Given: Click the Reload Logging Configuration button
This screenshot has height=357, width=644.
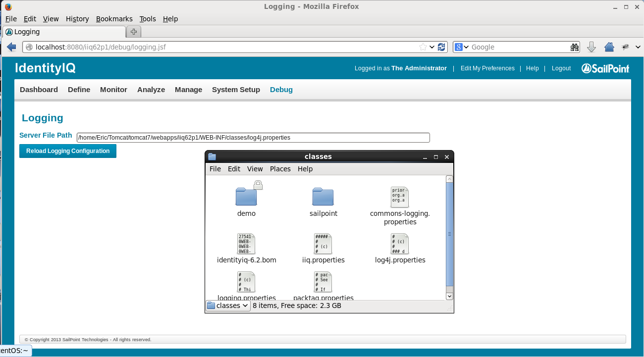Looking at the screenshot, I should click(x=67, y=151).
